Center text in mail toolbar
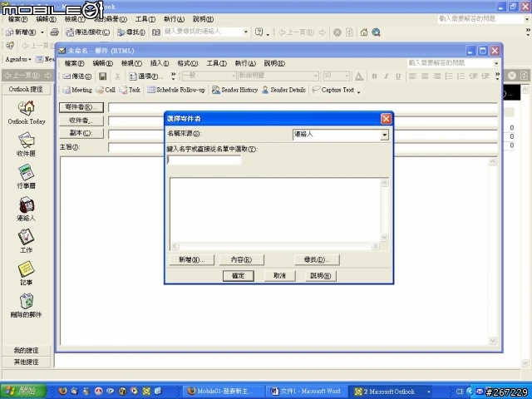The width and height of the screenshot is (532, 399). tap(425, 76)
